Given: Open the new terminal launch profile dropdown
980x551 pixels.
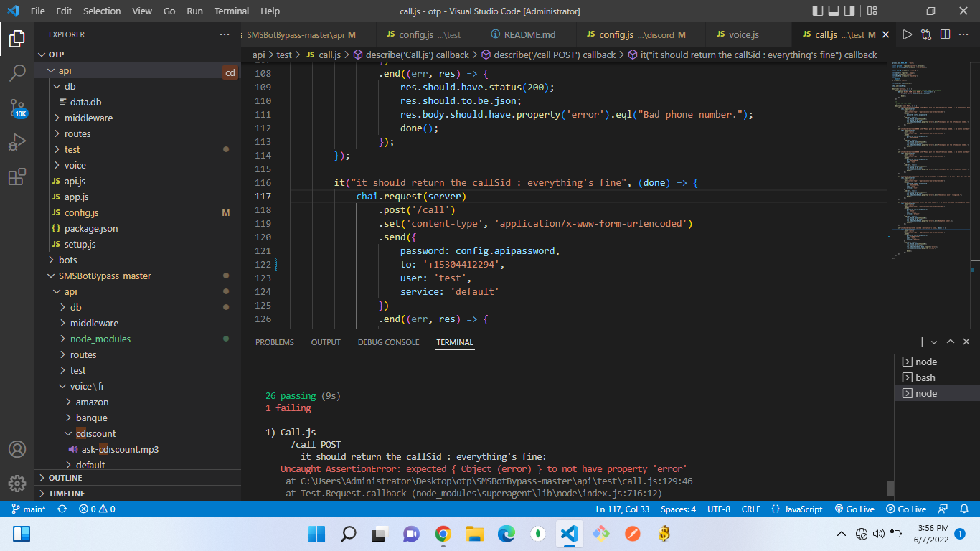Looking at the screenshot, I should pyautogui.click(x=933, y=342).
